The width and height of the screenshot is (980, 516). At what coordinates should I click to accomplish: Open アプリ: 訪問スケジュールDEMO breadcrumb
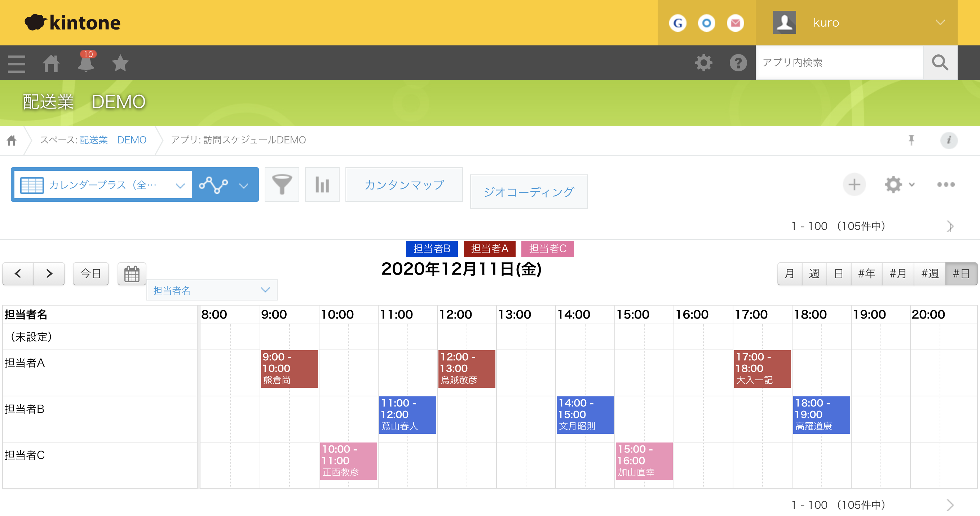[x=238, y=140]
